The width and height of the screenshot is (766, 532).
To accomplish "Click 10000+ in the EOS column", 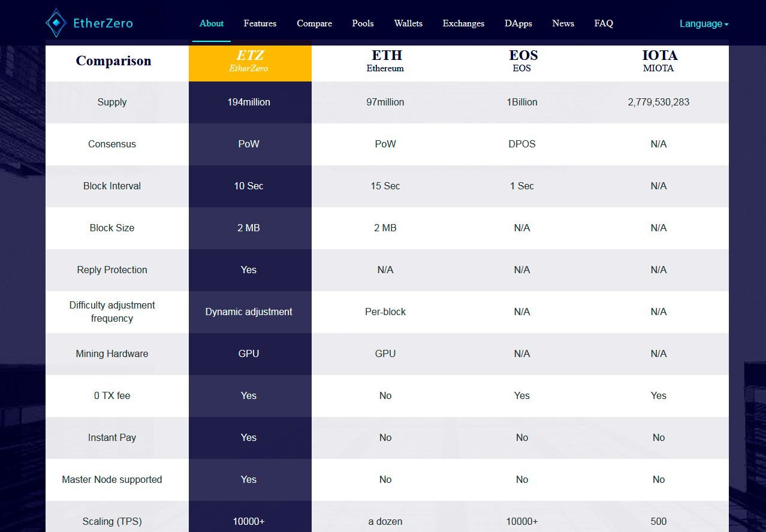I will click(x=522, y=522).
